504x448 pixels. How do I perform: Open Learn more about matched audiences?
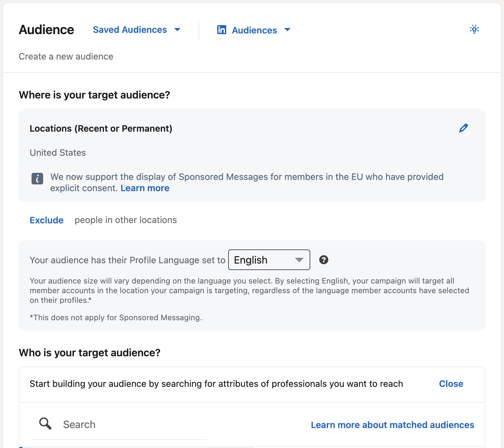392,425
